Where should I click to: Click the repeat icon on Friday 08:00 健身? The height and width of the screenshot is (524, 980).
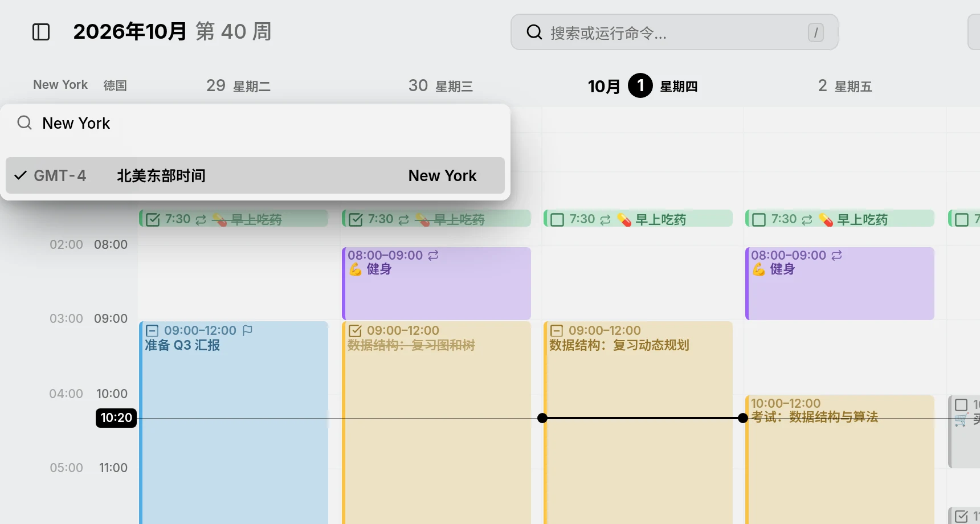(x=836, y=255)
